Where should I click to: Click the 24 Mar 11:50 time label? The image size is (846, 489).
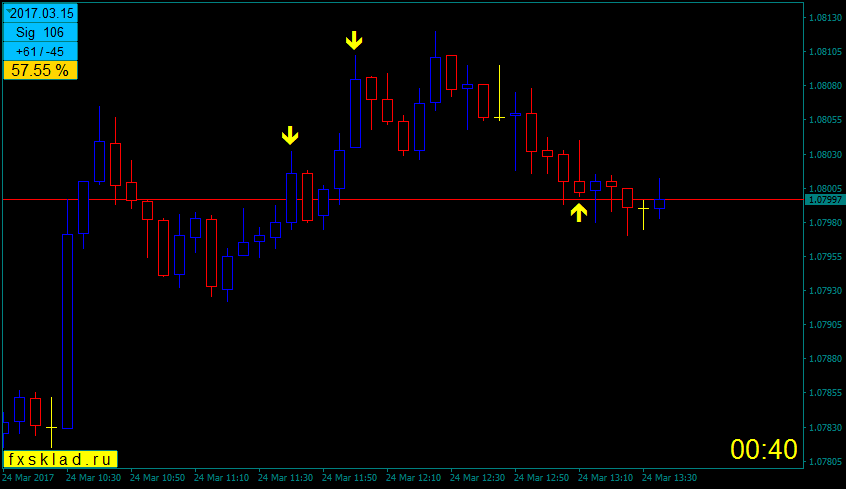[x=349, y=478]
